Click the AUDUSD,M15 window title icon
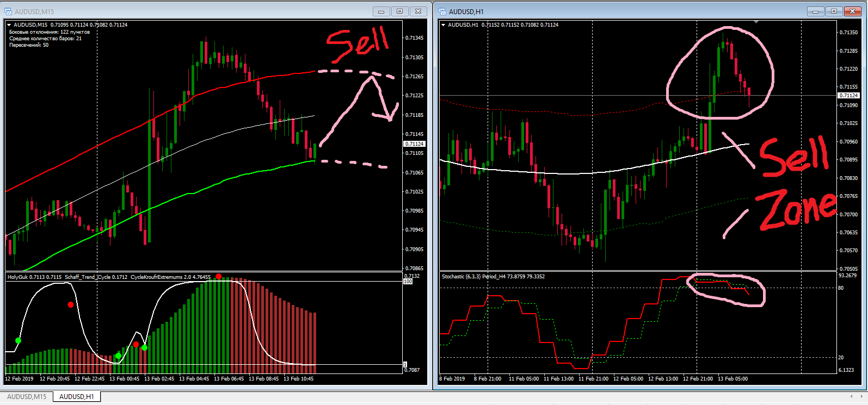 click(x=9, y=11)
